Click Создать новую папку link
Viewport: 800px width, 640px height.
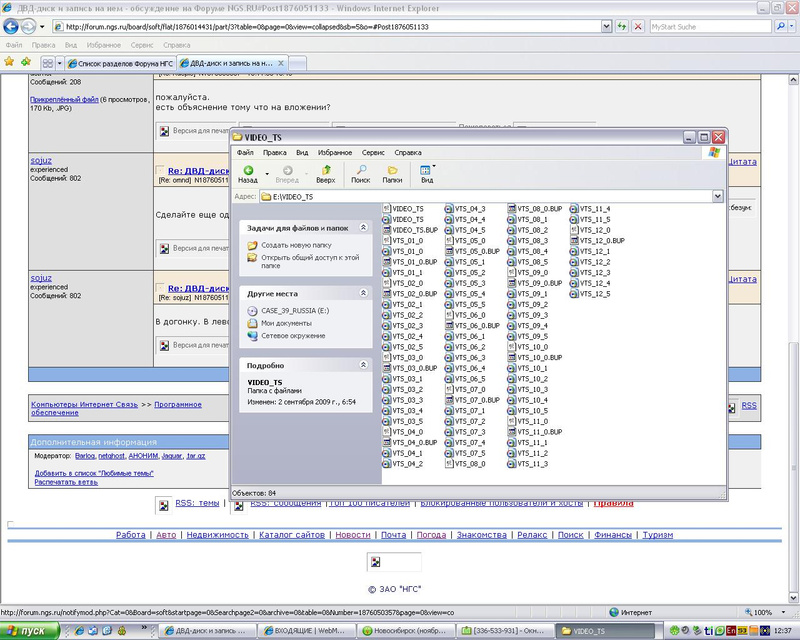296,245
